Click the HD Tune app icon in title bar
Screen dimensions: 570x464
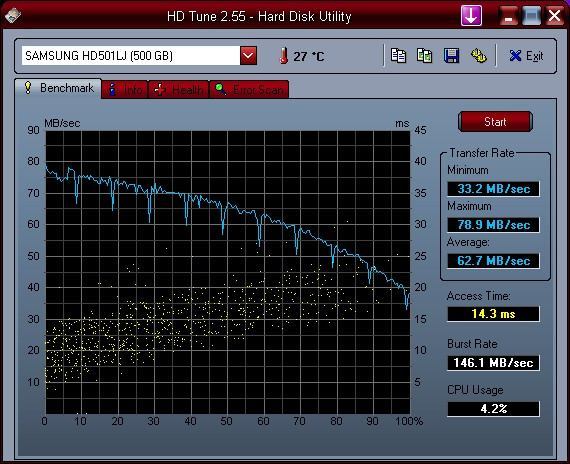coord(13,16)
